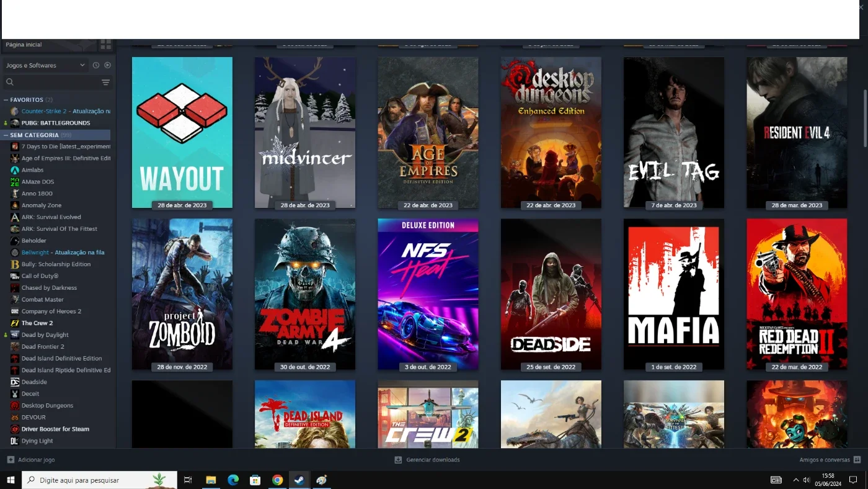Click the ARK: Survival Evolved icon
Viewport: 868px width, 489px height.
[x=15, y=217]
